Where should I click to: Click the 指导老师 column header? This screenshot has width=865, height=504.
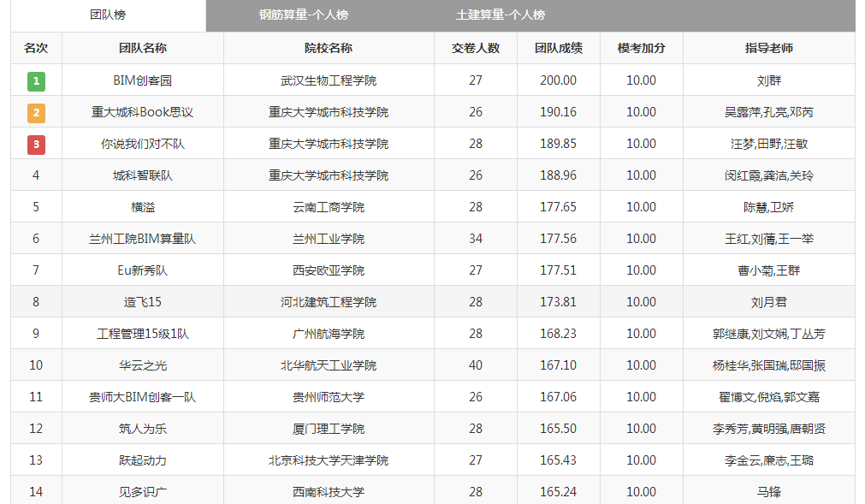769,48
